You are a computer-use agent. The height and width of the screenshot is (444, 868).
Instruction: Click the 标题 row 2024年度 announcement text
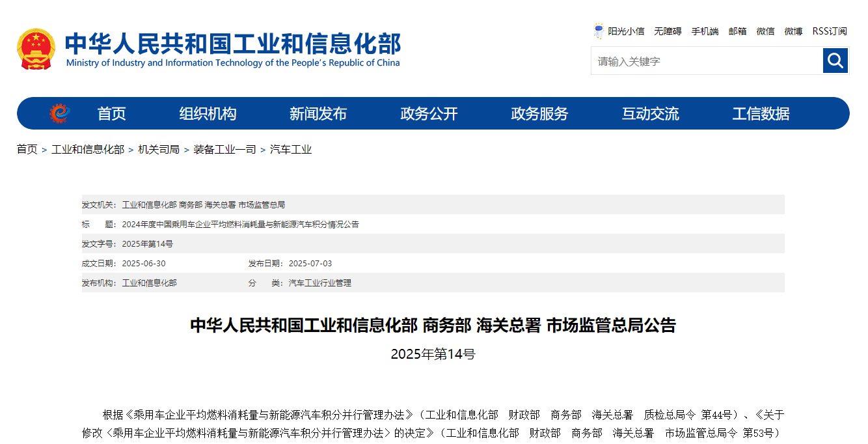pyautogui.click(x=241, y=224)
